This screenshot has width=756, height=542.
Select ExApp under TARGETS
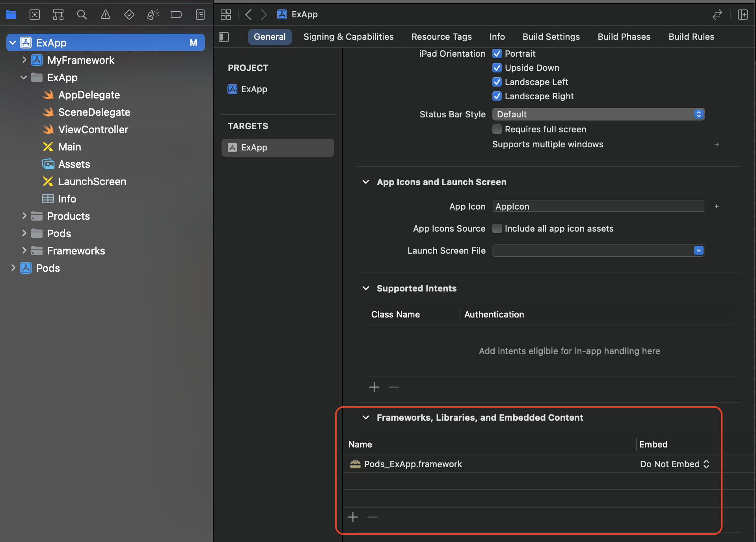click(x=277, y=147)
